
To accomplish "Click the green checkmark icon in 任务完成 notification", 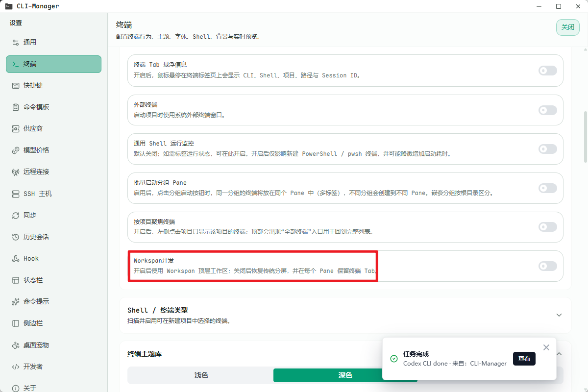I will click(x=394, y=359).
